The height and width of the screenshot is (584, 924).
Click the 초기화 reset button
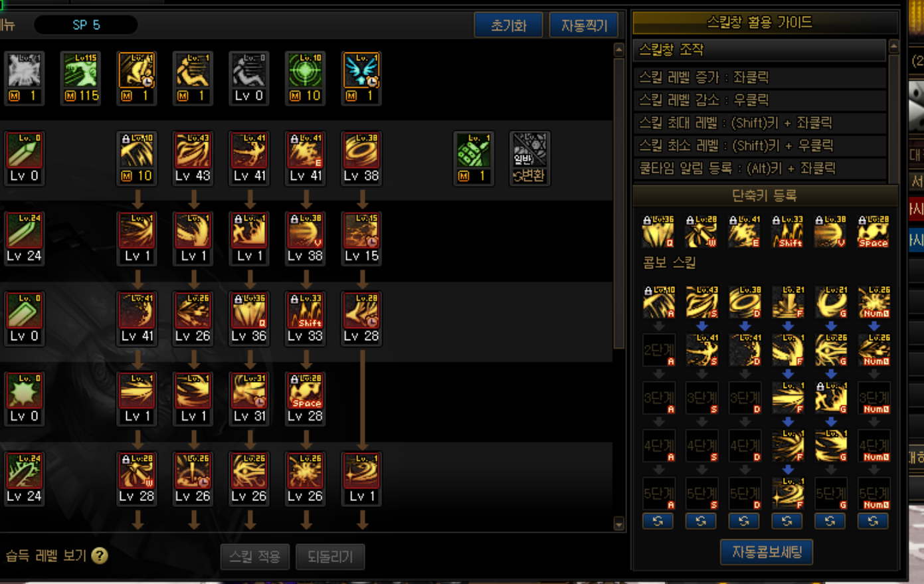508,25
